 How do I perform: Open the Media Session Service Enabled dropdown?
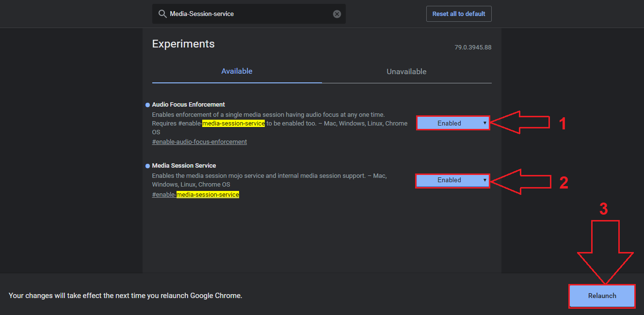(452, 180)
